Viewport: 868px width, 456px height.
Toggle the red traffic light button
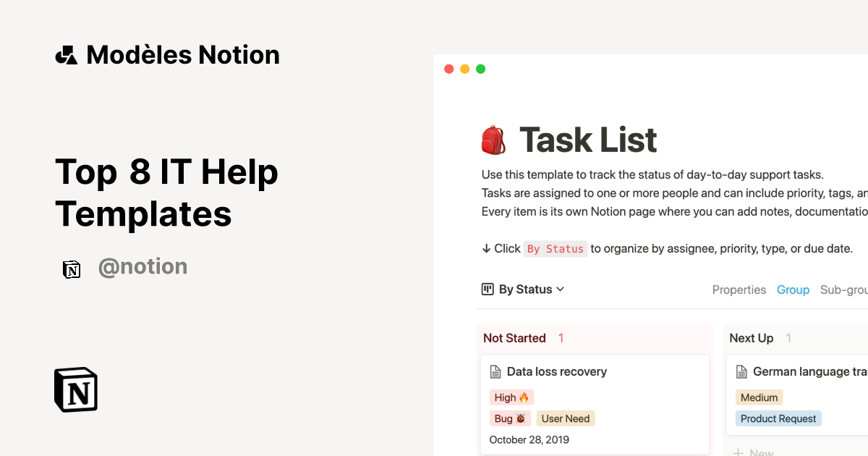448,69
